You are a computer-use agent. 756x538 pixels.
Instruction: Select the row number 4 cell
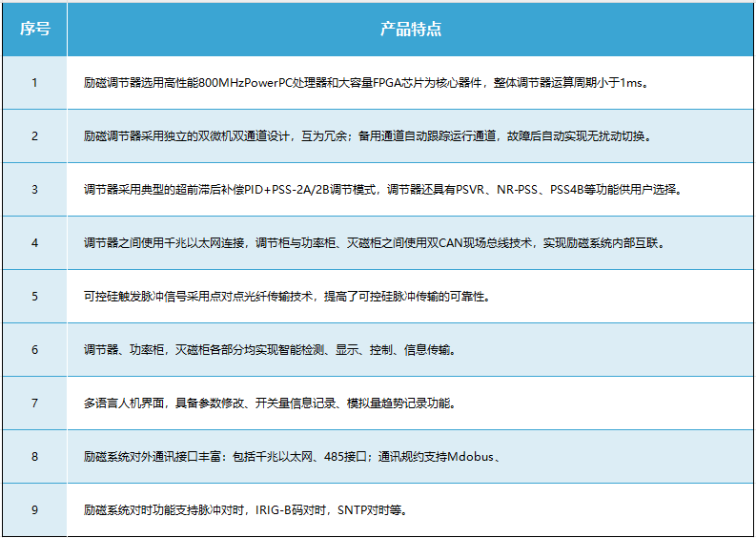pos(34,243)
